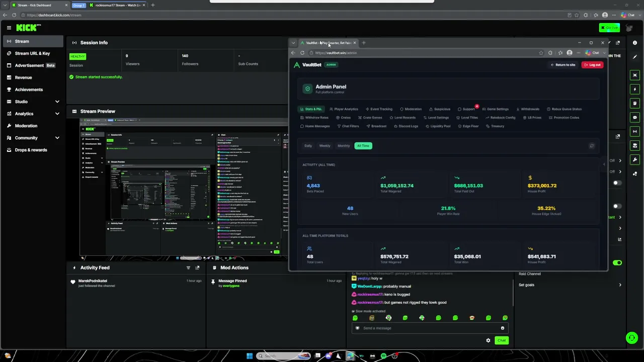
Task: Open the Game Settings tab
Action: (x=495, y=109)
